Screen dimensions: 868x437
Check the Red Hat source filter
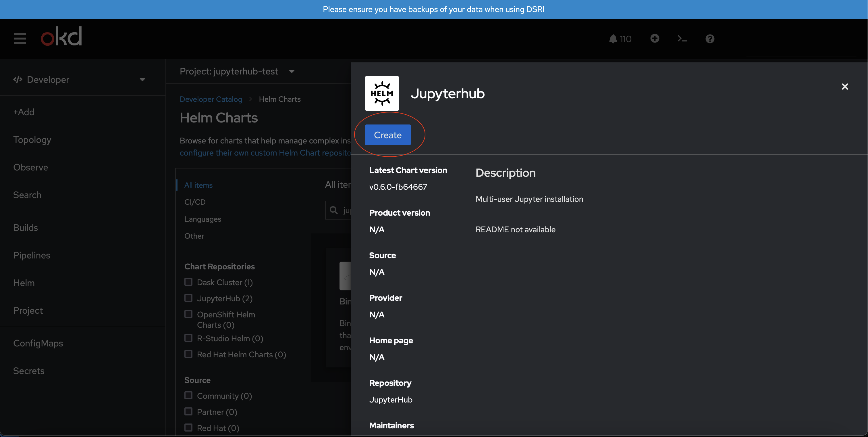(188, 428)
